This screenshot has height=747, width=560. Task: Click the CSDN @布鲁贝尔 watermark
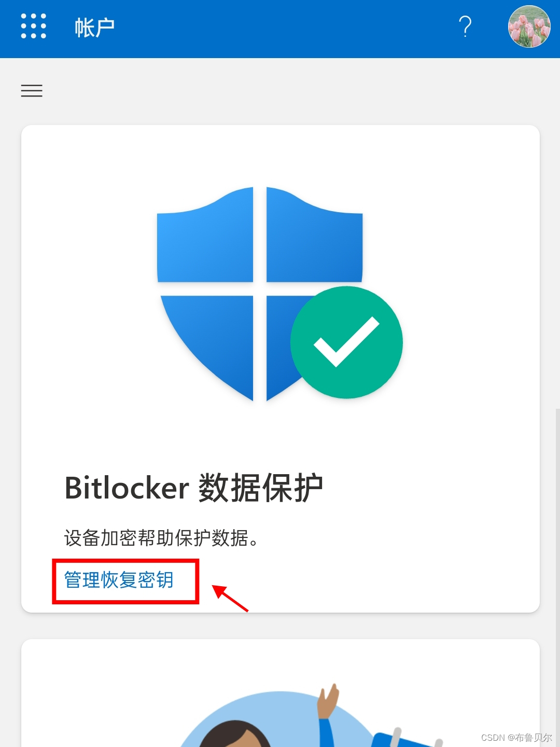(516, 737)
